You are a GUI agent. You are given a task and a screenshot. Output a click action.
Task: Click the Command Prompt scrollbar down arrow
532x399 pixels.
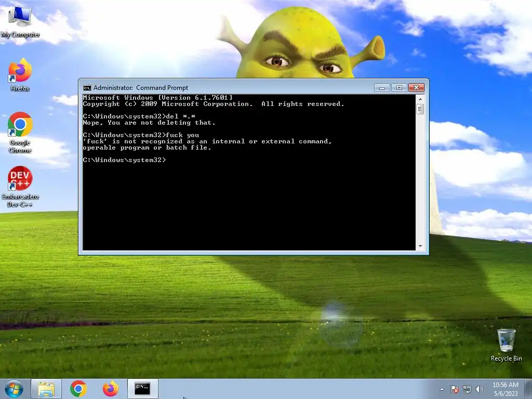420,246
